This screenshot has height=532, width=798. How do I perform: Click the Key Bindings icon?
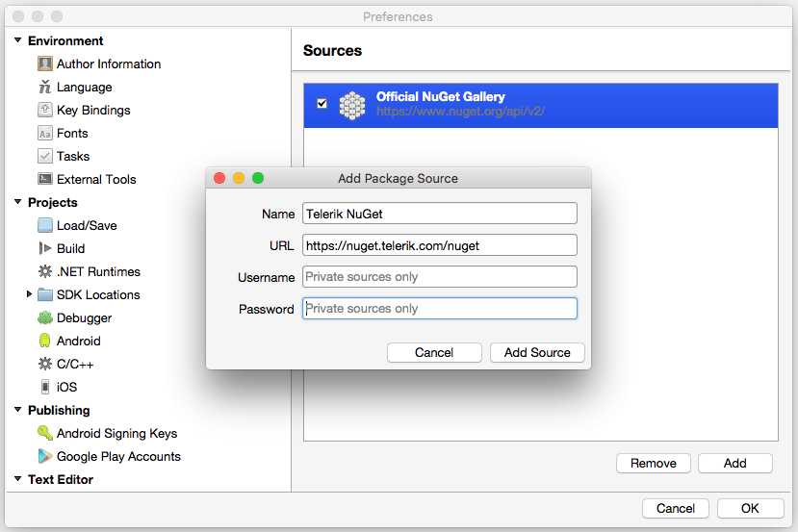[x=45, y=110]
